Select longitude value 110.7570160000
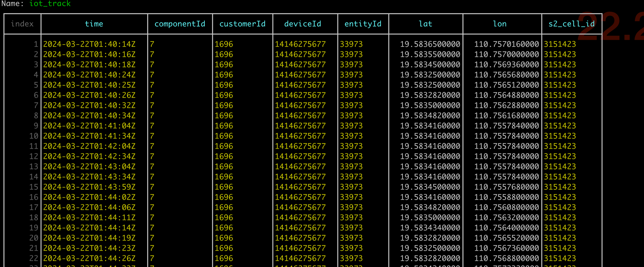Image resolution: width=644 pixels, height=267 pixels. point(507,44)
